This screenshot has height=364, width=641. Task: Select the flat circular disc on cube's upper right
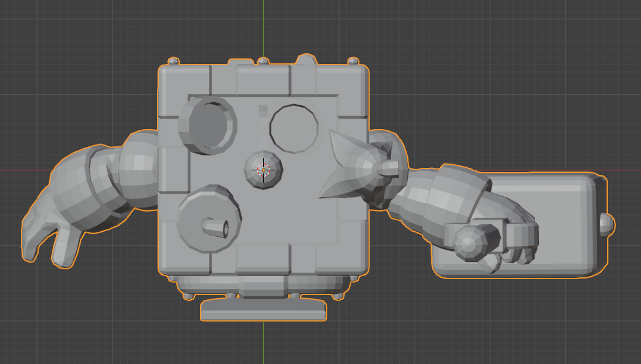click(294, 128)
